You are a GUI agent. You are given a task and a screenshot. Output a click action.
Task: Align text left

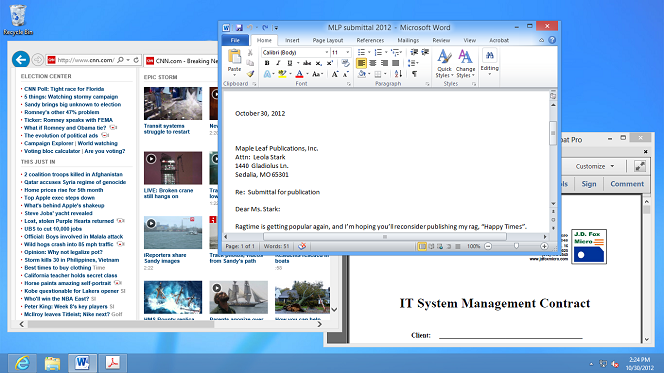click(361, 63)
